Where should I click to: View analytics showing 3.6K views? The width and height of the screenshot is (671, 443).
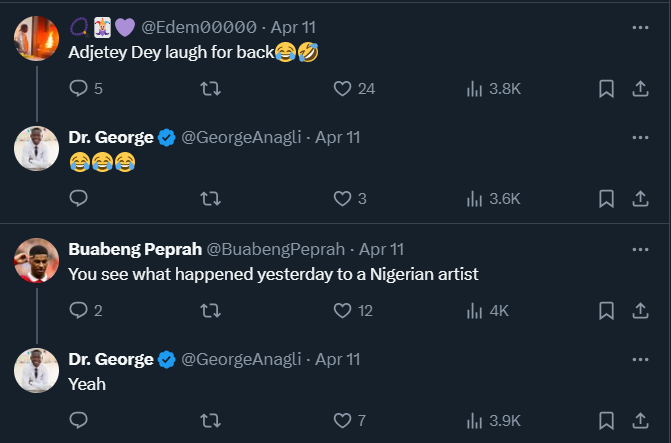(x=494, y=198)
